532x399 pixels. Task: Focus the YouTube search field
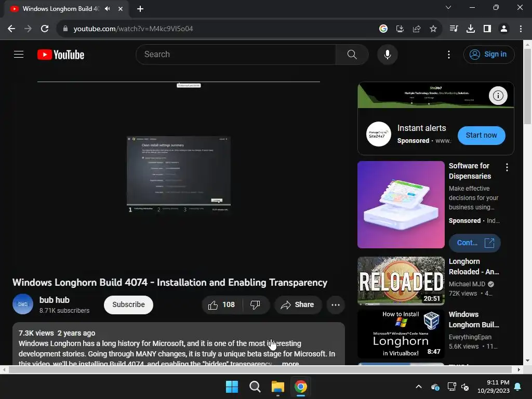pyautogui.click(x=236, y=54)
